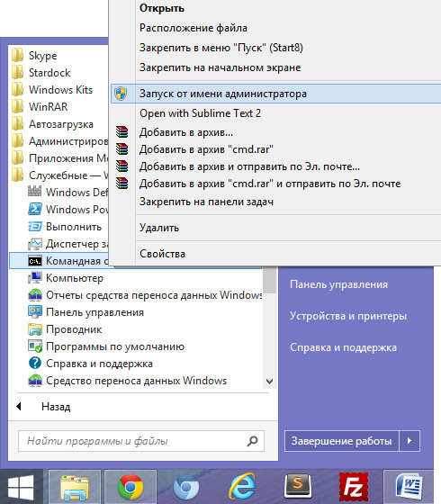
Task: Click the program list scrollbar down arrow
Action: click(270, 382)
